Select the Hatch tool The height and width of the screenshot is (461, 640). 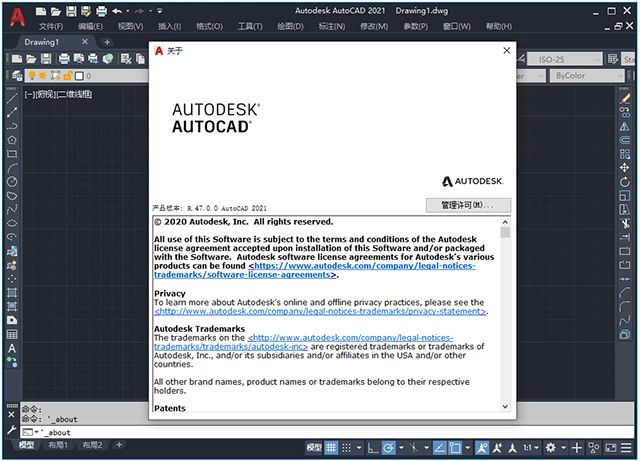pos(12,293)
